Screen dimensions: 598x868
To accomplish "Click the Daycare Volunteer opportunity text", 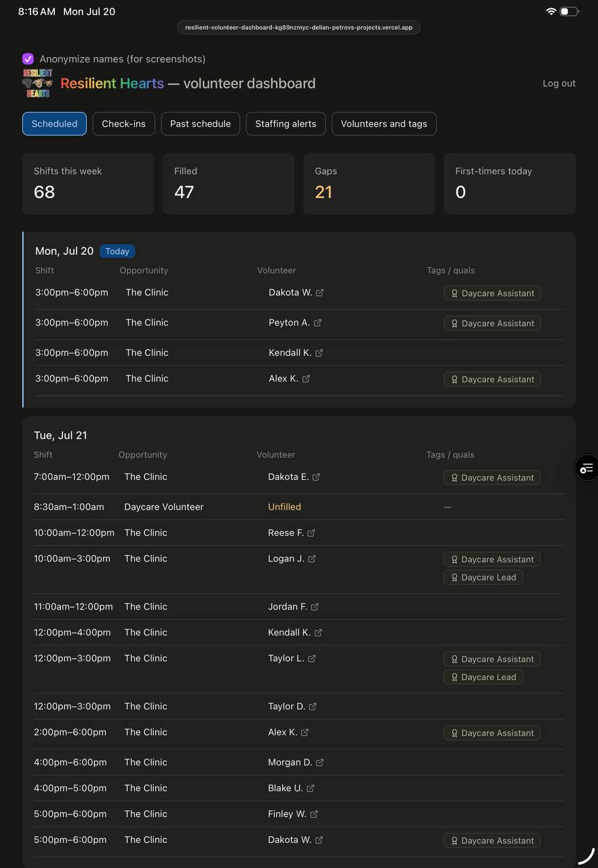I will click(x=164, y=507).
